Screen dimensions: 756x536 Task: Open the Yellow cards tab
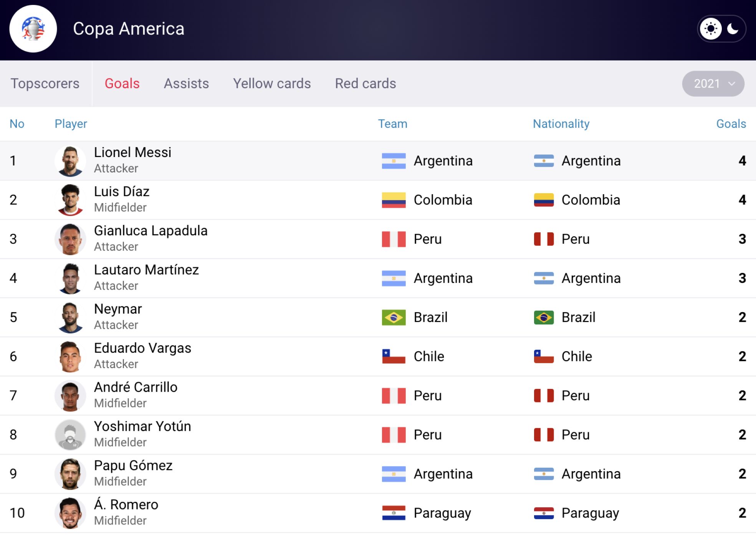click(x=272, y=83)
